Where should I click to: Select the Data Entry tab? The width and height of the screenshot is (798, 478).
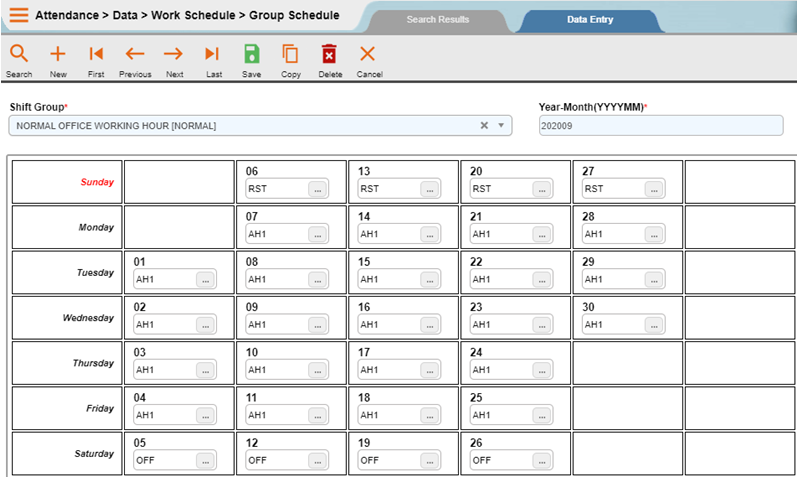(x=590, y=20)
